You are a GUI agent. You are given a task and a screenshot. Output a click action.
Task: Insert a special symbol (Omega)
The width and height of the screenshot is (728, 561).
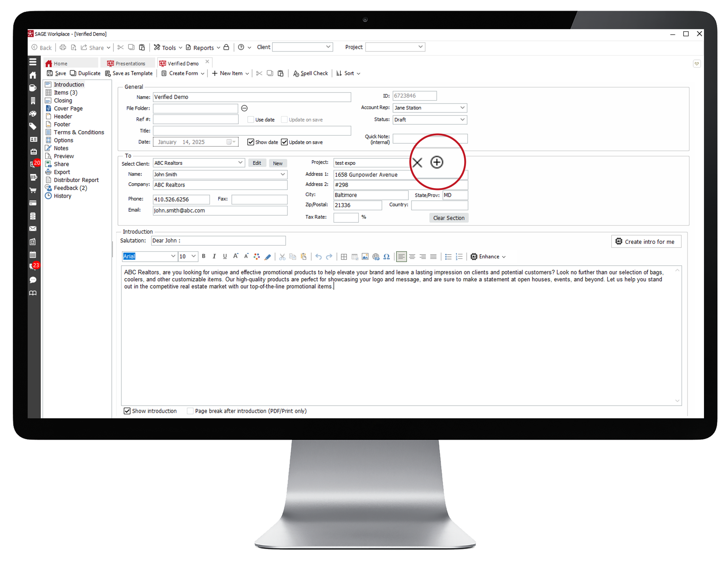387,257
